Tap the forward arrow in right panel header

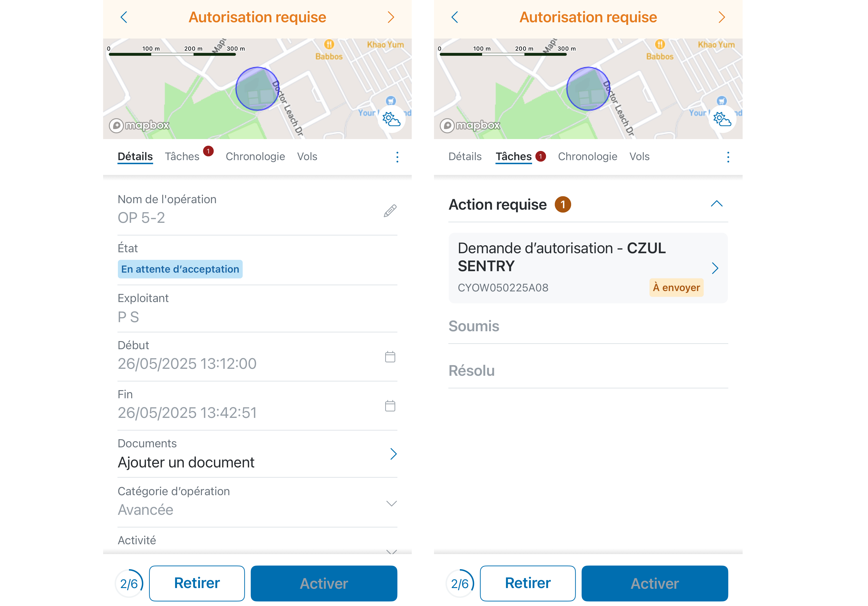pyautogui.click(x=721, y=17)
